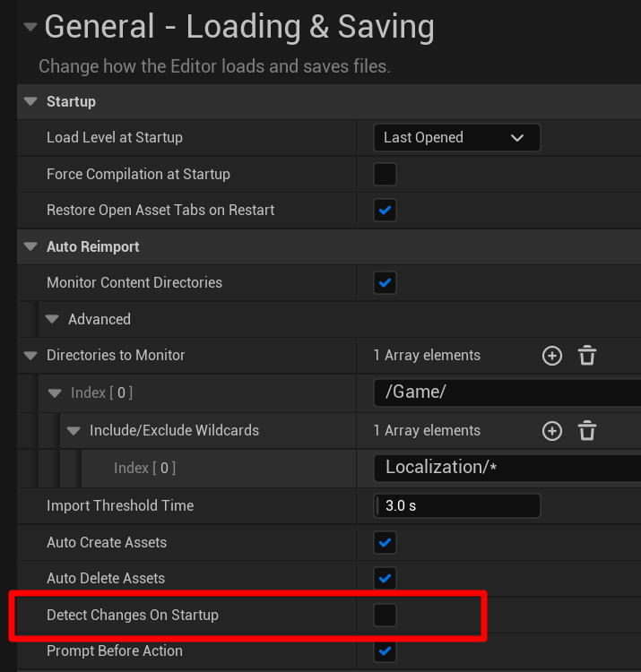Add element to Directories to Monitor array

552,356
